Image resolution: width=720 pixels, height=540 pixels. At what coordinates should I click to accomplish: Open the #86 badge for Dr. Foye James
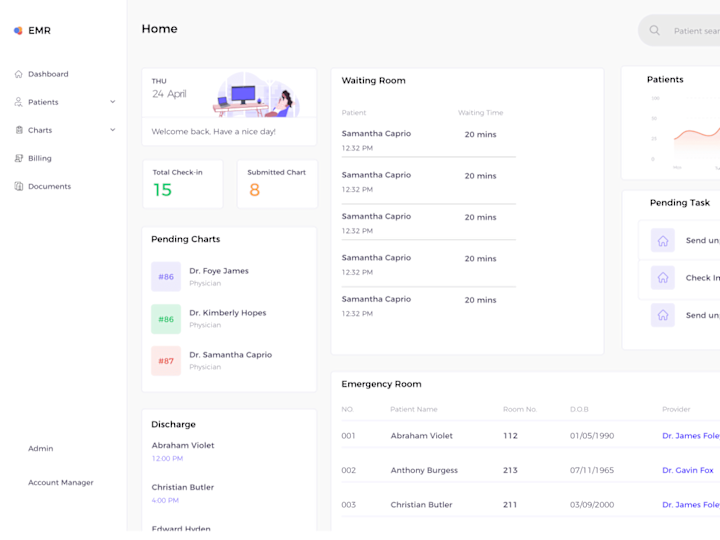pyautogui.click(x=166, y=276)
